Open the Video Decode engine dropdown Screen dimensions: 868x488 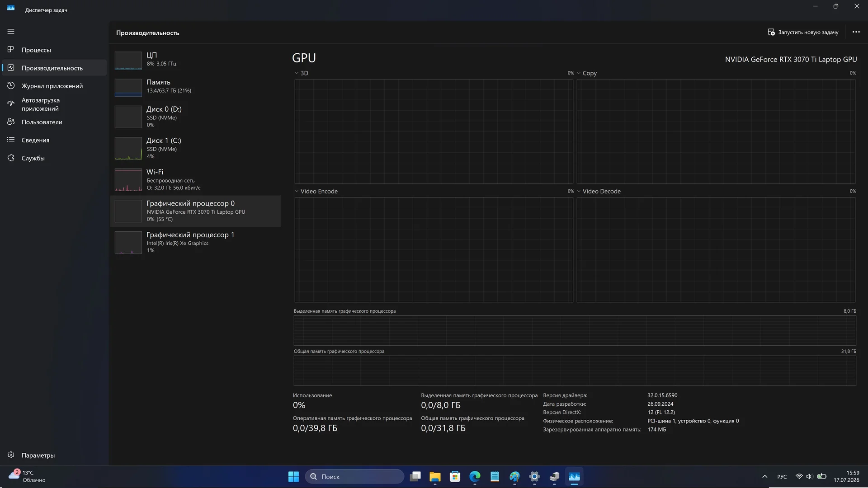pyautogui.click(x=599, y=191)
